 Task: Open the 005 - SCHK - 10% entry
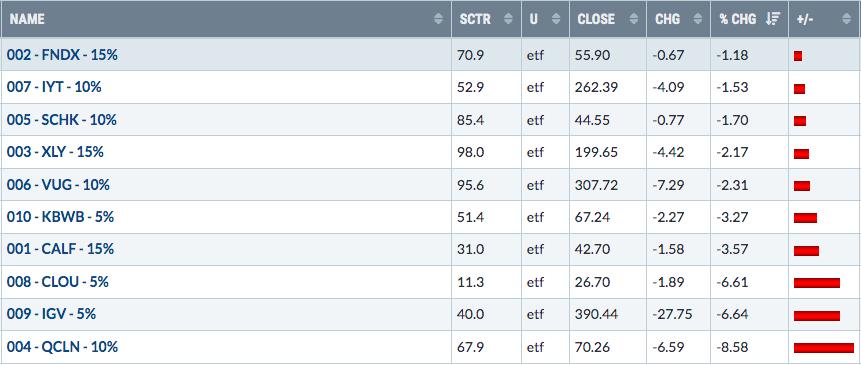(x=62, y=120)
